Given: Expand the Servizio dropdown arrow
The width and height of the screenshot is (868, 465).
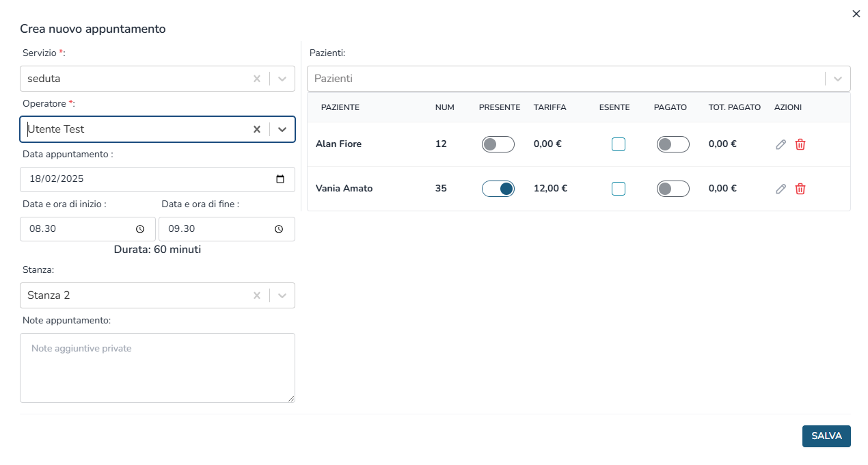Looking at the screenshot, I should [x=282, y=79].
